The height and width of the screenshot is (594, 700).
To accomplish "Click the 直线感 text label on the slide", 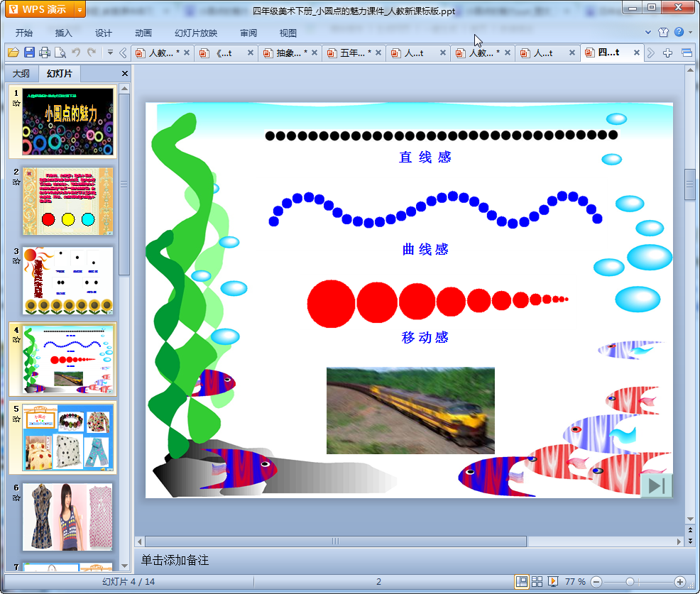I will [425, 157].
